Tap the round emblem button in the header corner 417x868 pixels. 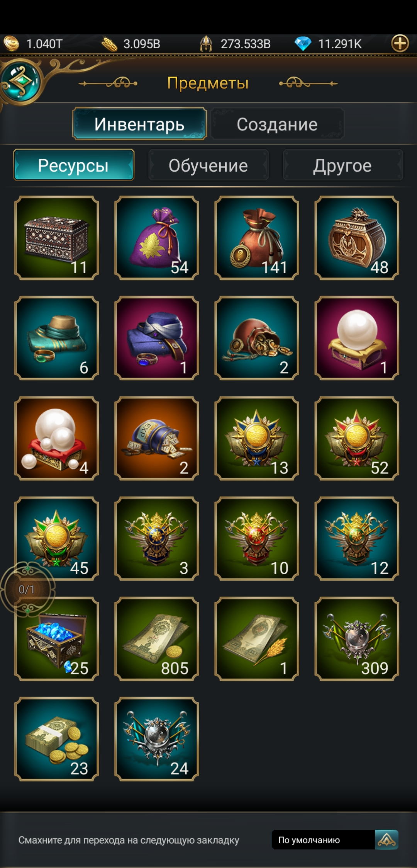(20, 82)
